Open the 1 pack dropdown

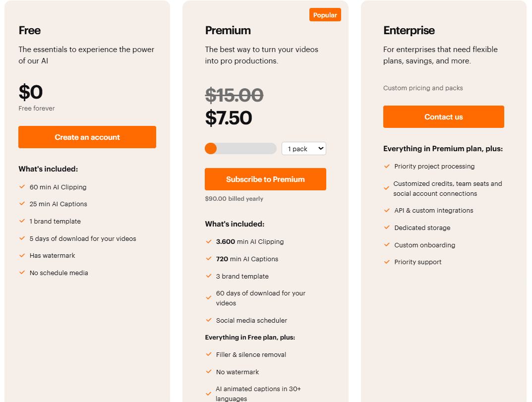click(303, 149)
